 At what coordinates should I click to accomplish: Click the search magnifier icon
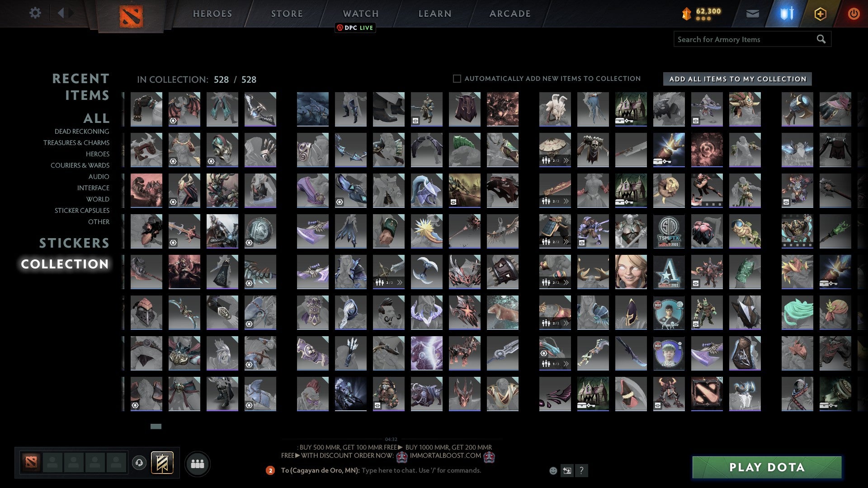tap(821, 39)
